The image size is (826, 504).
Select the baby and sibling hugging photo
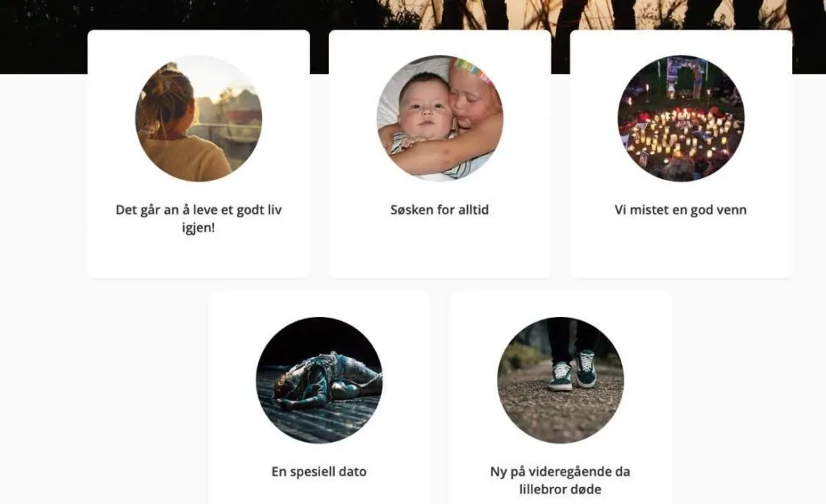440,119
